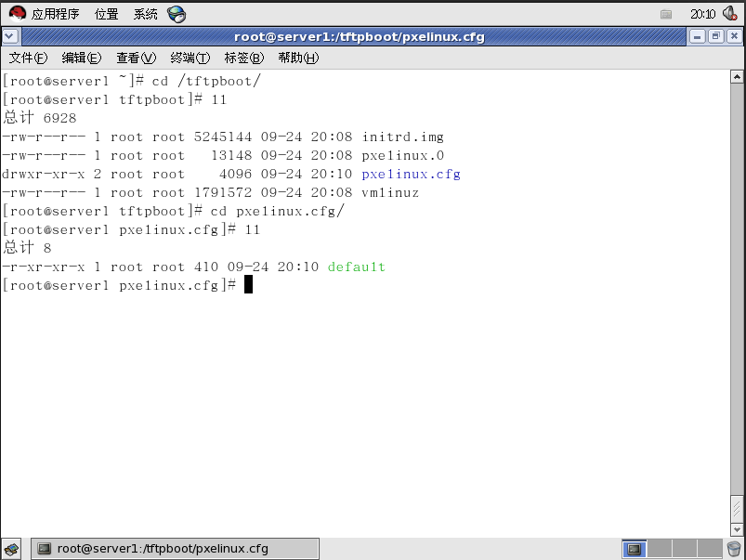Click the initrd.img filename in listing
Image resolution: width=746 pixels, height=560 pixels.
tap(402, 137)
